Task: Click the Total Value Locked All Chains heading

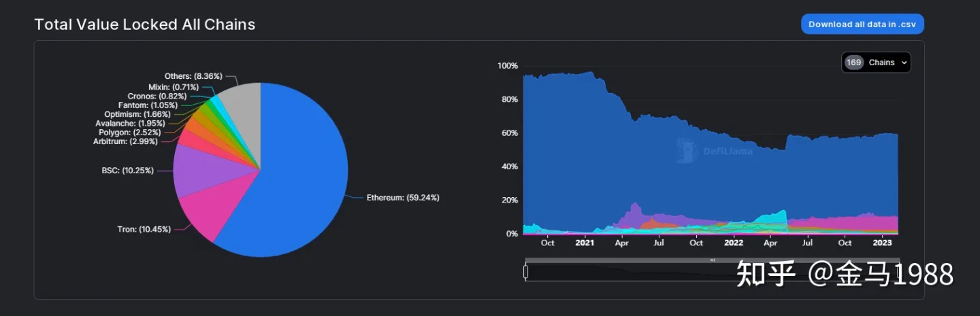Action: click(144, 24)
